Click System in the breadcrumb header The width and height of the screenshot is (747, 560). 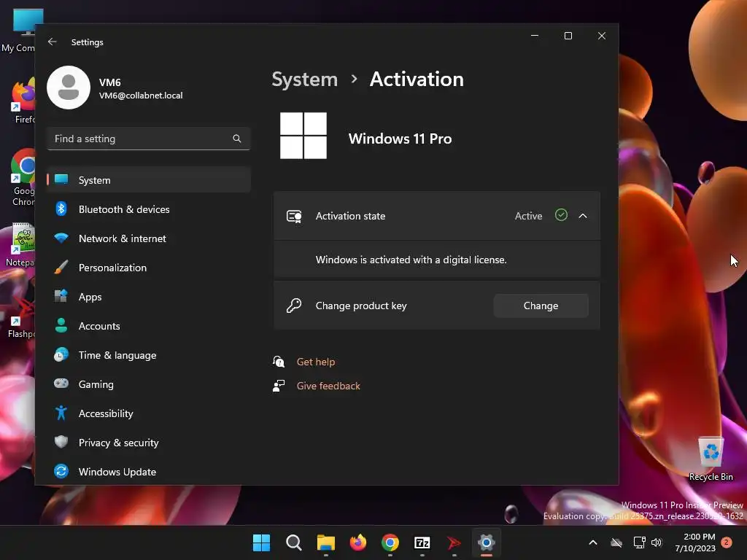tap(304, 79)
